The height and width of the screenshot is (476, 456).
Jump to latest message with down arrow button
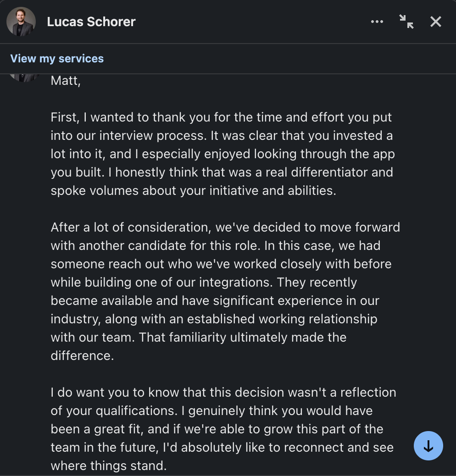click(428, 446)
